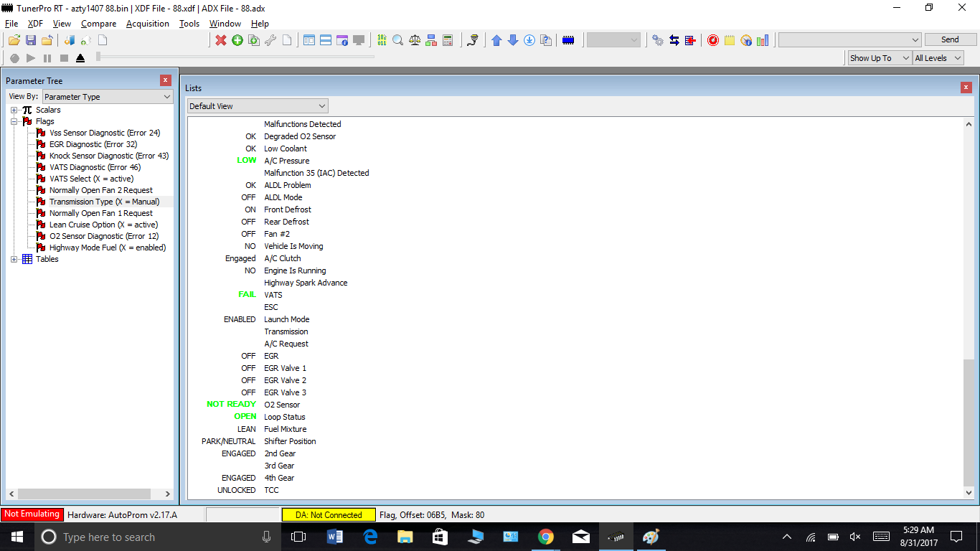The height and width of the screenshot is (551, 980).
Task: Click the green plus add icon
Action: 237,40
